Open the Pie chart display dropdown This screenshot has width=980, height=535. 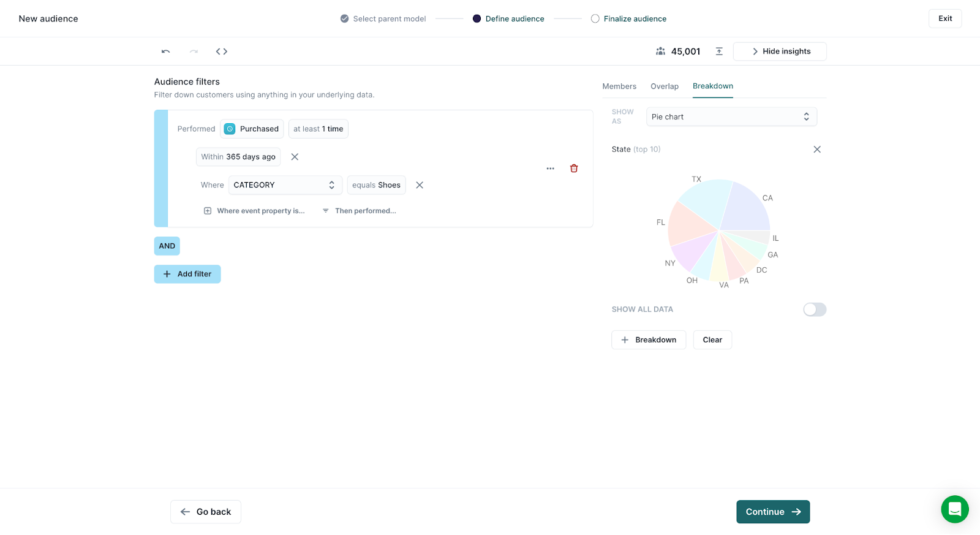click(731, 117)
